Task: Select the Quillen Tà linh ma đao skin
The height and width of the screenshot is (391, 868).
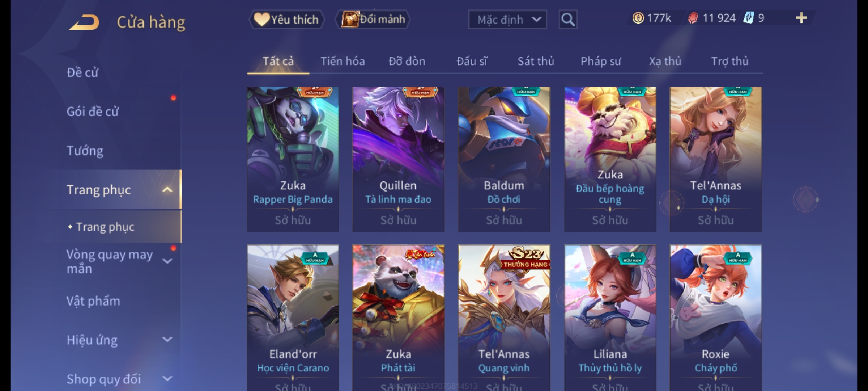Action: 398,159
